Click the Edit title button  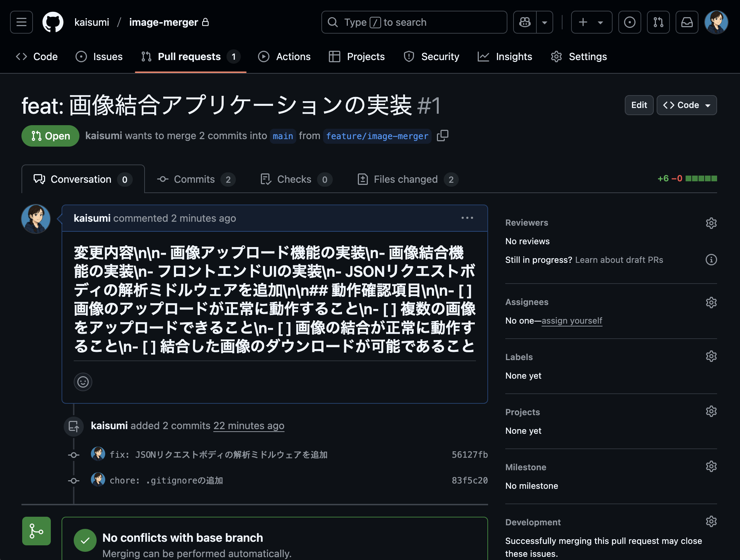pyautogui.click(x=639, y=105)
